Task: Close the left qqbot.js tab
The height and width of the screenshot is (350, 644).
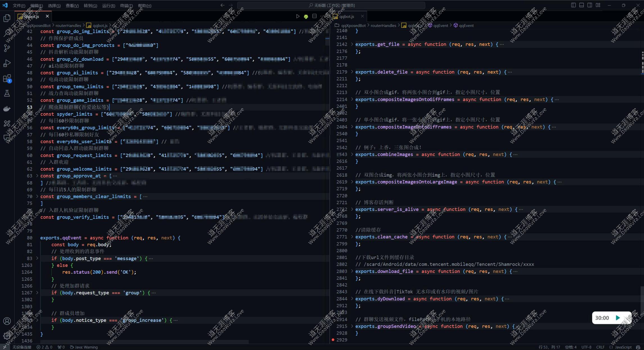Action: (47, 16)
